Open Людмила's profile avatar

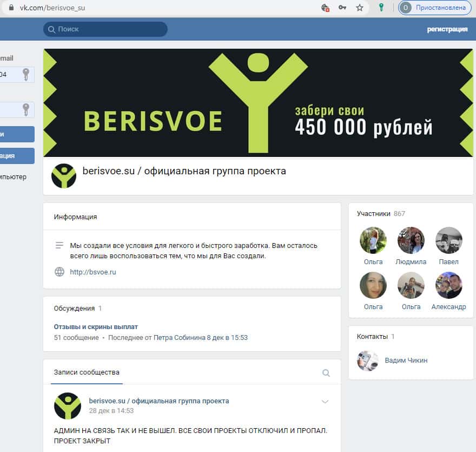(411, 240)
